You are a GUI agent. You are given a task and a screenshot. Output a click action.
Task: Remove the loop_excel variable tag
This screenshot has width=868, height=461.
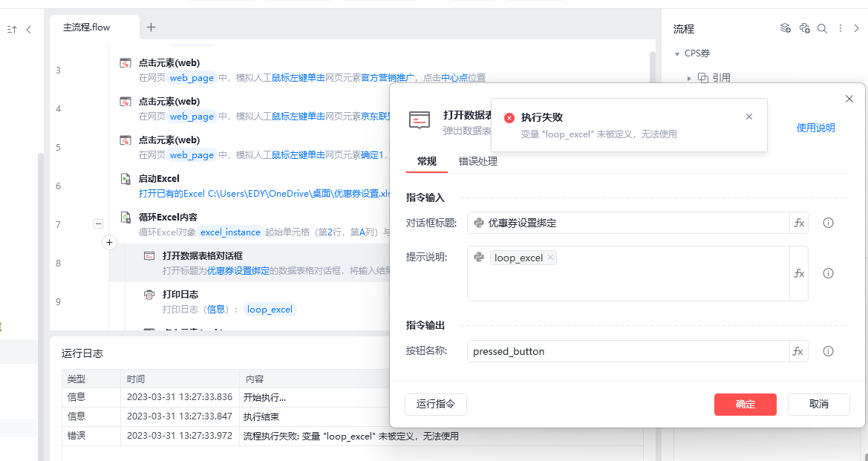point(550,258)
